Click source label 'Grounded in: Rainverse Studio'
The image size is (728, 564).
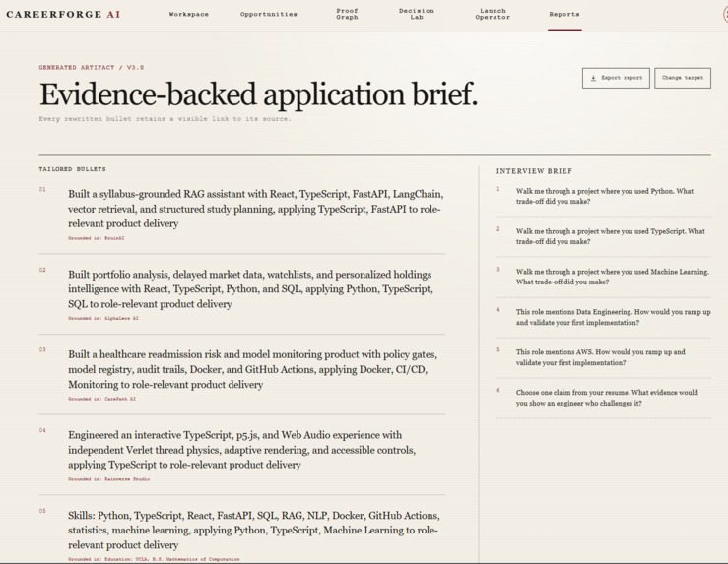pyautogui.click(x=108, y=479)
